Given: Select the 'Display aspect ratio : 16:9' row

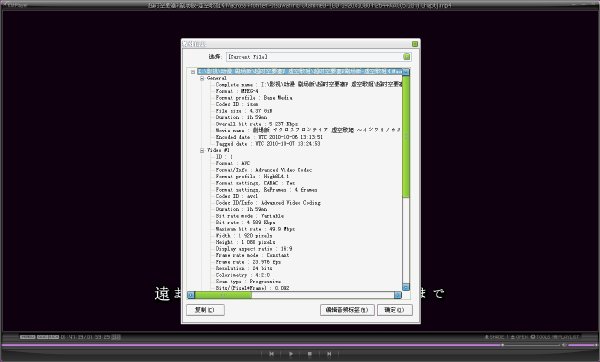Looking at the screenshot, I should click(254, 249).
